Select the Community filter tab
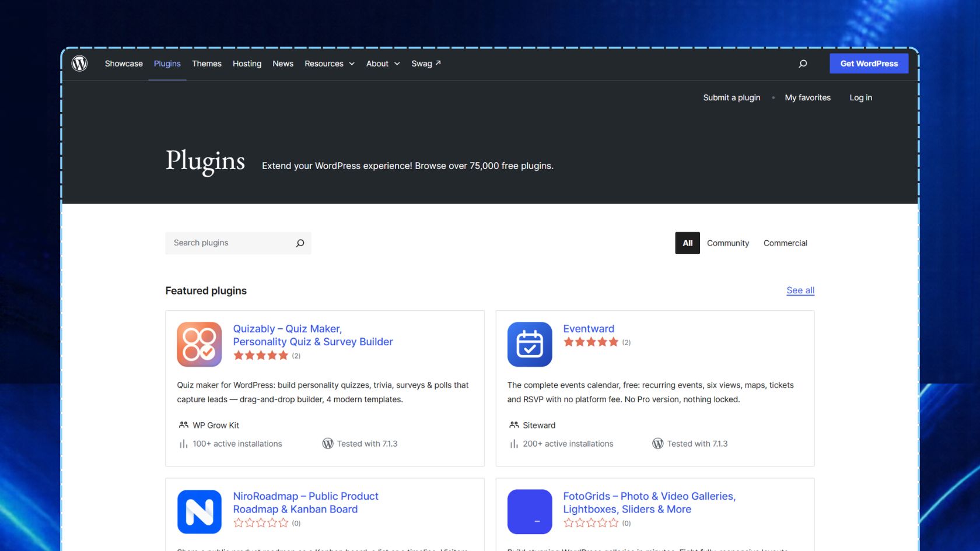Screen dimensions: 980x551 click(x=728, y=243)
